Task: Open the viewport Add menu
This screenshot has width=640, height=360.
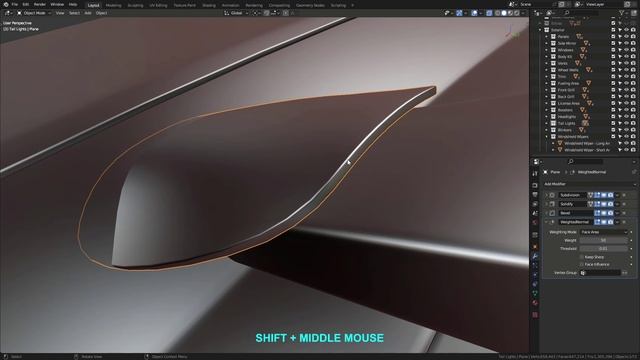Action: (88, 13)
